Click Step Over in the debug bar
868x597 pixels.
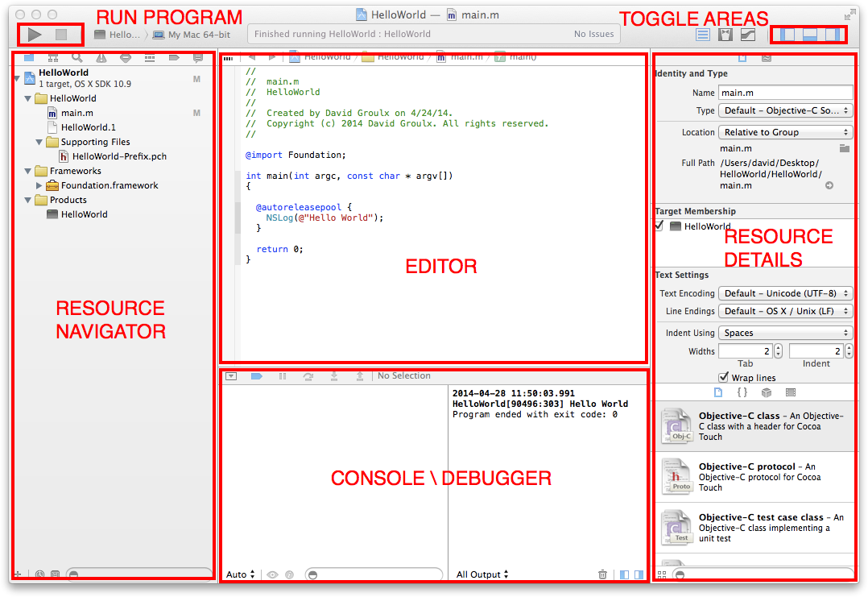pyautogui.click(x=308, y=376)
